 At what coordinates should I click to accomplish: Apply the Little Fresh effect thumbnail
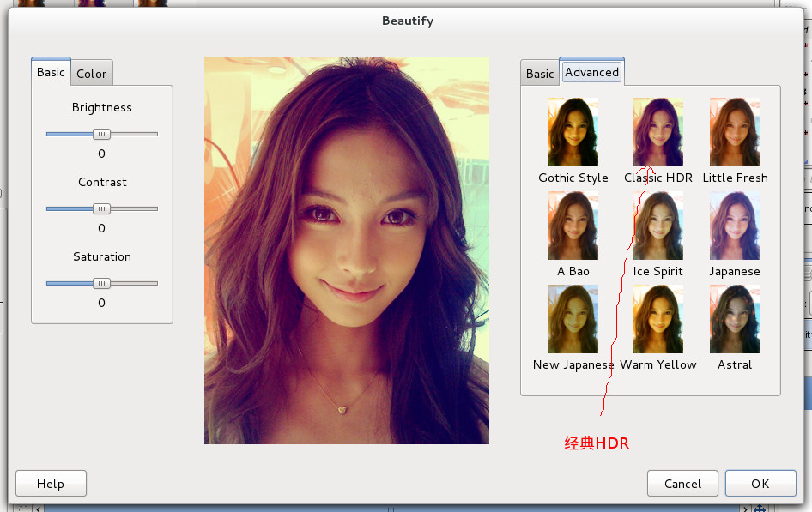[x=735, y=132]
